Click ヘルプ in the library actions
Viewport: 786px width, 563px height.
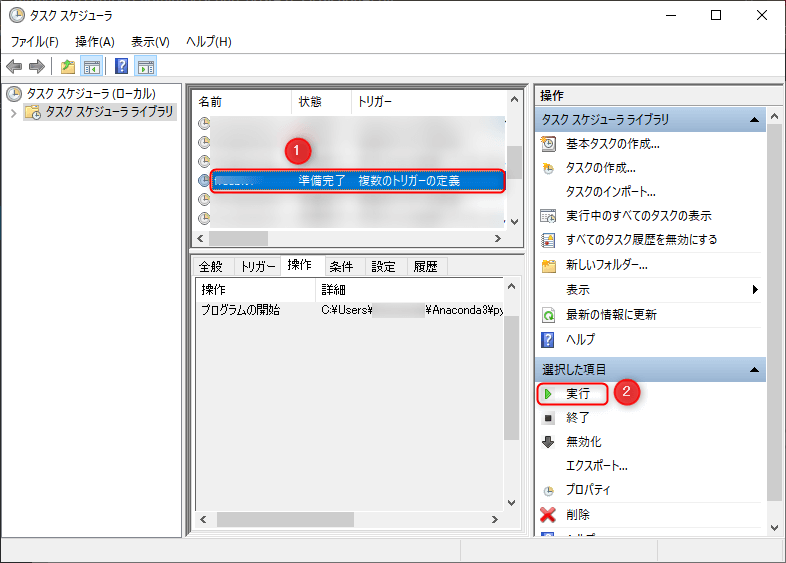580,339
